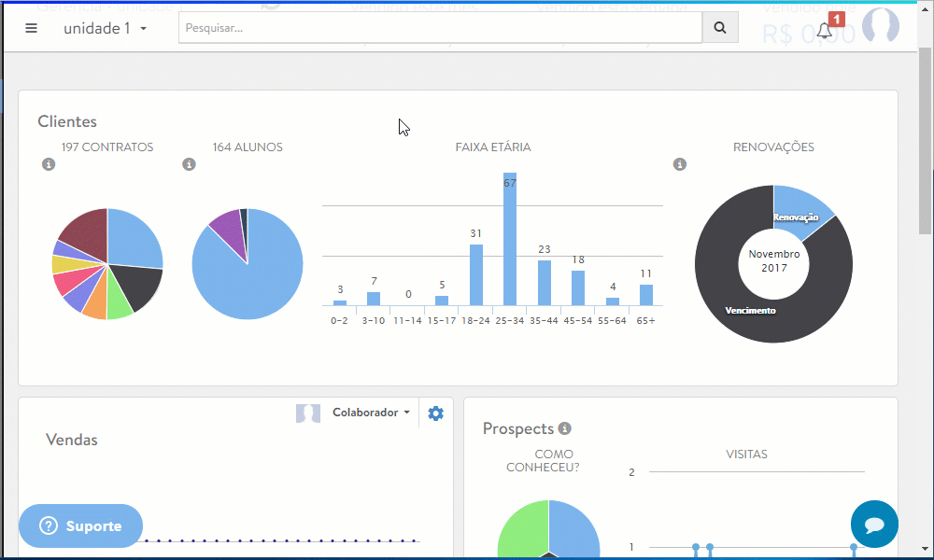Expand the unidade 1 dropdown
Screen dimensions: 934x560
[x=106, y=28]
